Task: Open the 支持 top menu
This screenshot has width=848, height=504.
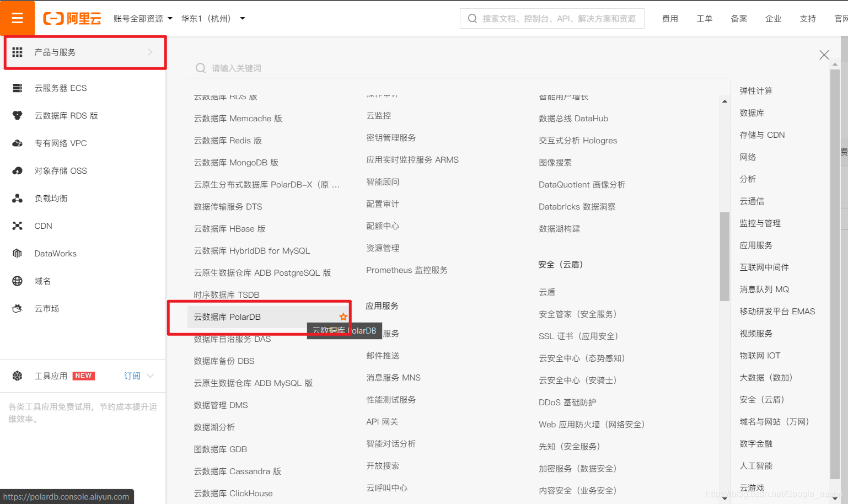Action: (x=808, y=19)
